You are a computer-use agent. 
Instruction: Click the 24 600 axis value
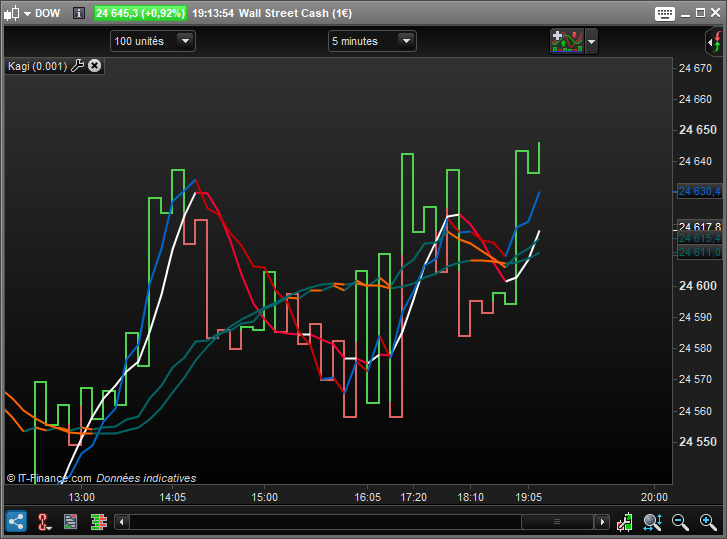[697, 286]
